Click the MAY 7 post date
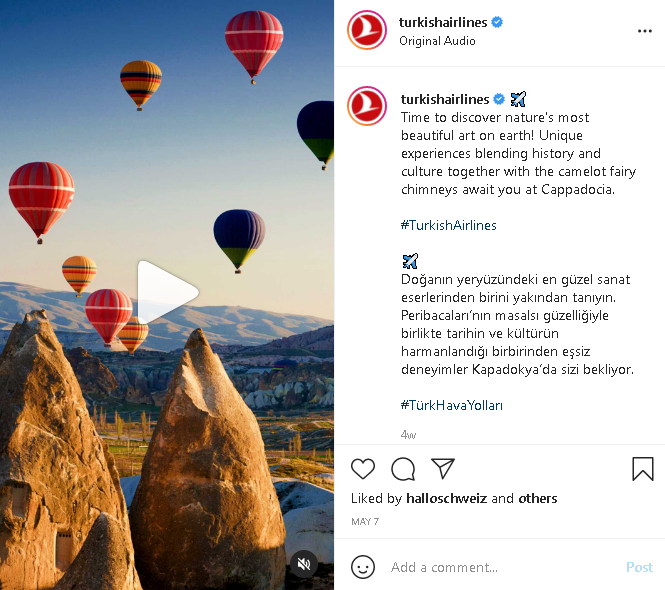 pyautogui.click(x=365, y=522)
